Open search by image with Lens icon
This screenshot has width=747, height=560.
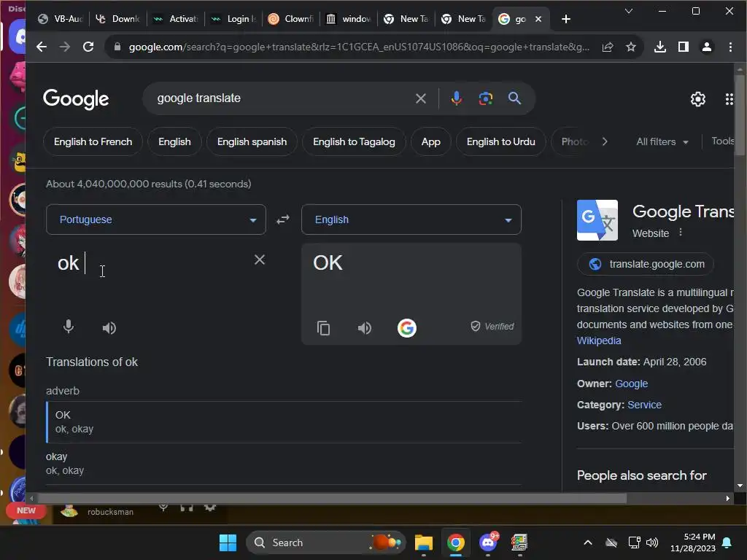click(x=485, y=98)
